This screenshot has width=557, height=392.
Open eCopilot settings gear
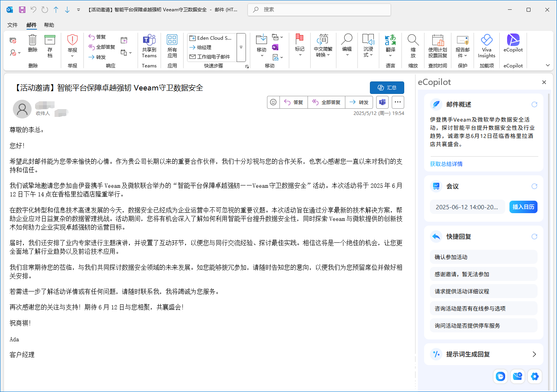(x=535, y=376)
